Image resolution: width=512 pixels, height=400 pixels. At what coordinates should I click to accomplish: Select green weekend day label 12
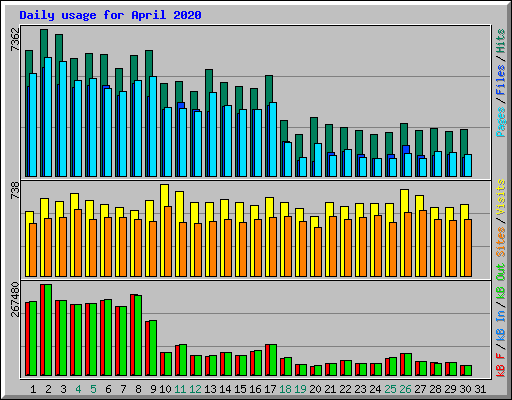point(195,389)
